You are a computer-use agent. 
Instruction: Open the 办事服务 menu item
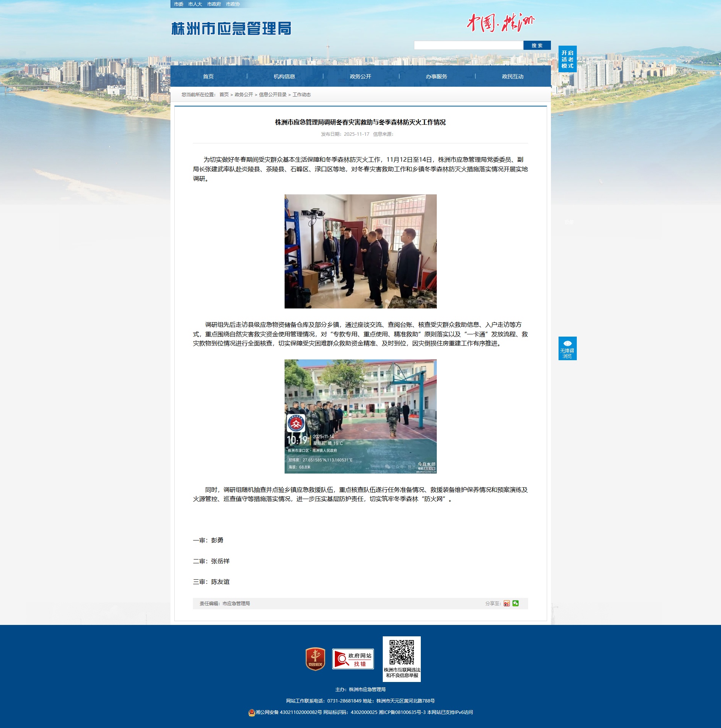coord(436,76)
